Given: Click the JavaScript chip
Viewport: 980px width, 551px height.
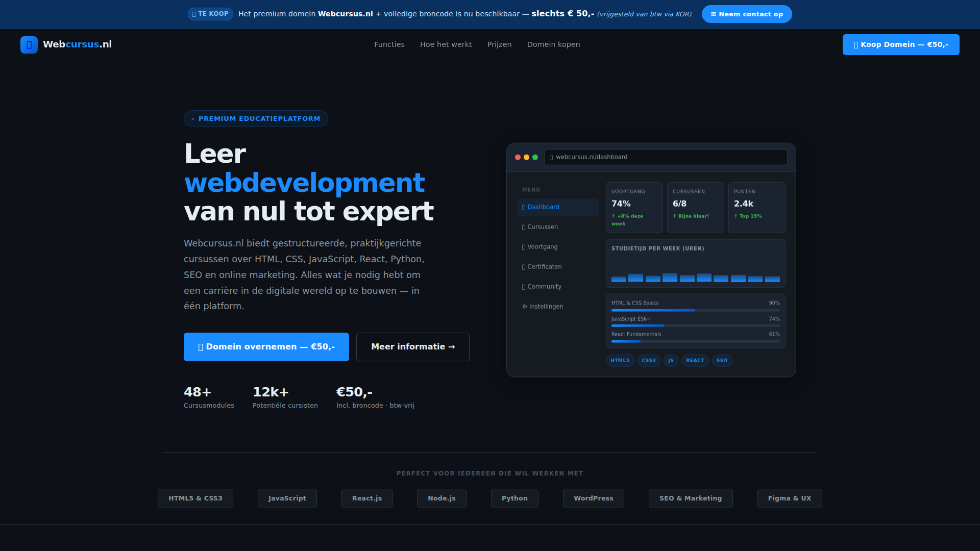Looking at the screenshot, I should pos(287,498).
